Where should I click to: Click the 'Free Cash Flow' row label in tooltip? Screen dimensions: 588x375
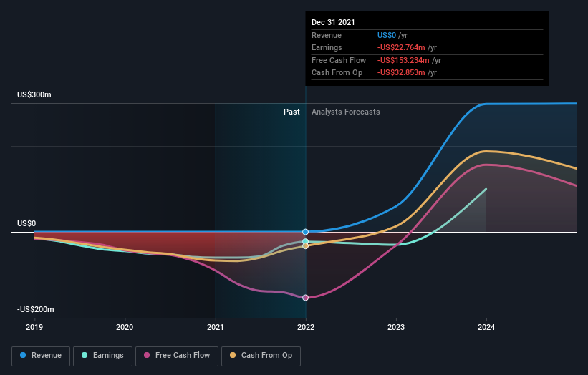click(x=339, y=60)
